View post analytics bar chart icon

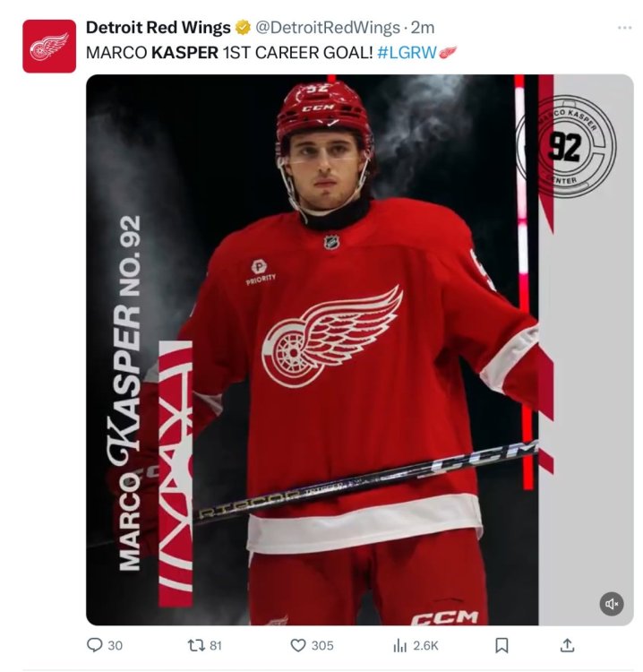tap(399, 645)
